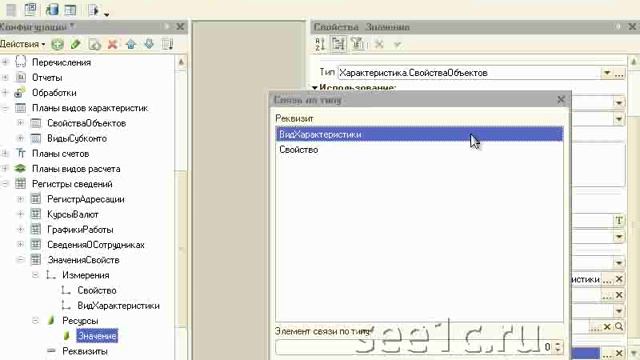Image resolution: width=640 pixels, height=360 pixels.
Task: Select ВидХарактеристики in the Реквизит list
Action: click(420, 134)
